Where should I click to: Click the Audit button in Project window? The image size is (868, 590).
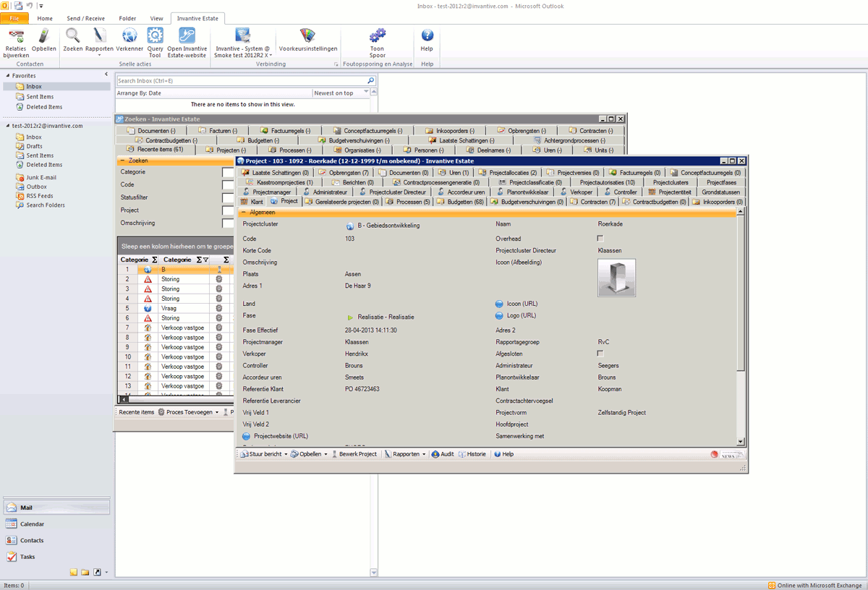(x=443, y=454)
